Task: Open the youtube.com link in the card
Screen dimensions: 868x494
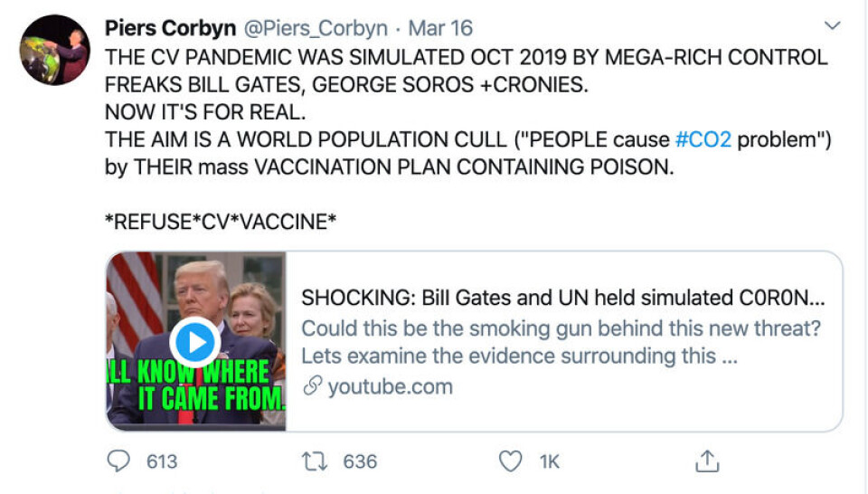Action: pyautogui.click(x=389, y=387)
